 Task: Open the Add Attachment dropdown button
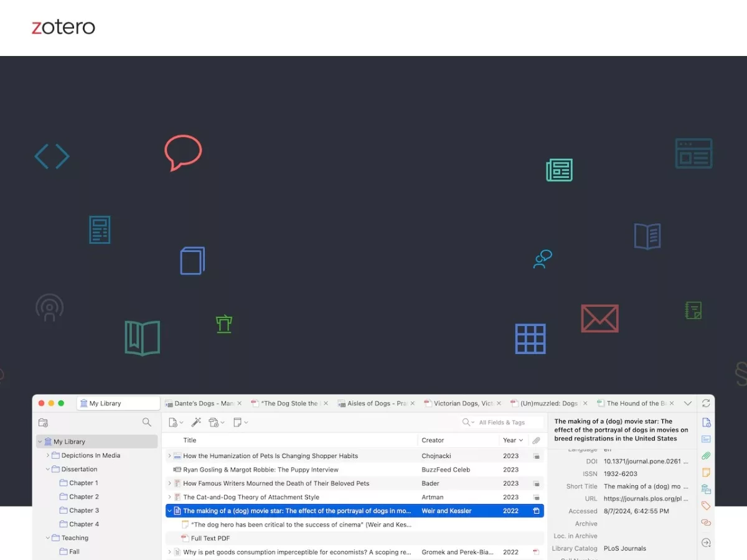(217, 422)
